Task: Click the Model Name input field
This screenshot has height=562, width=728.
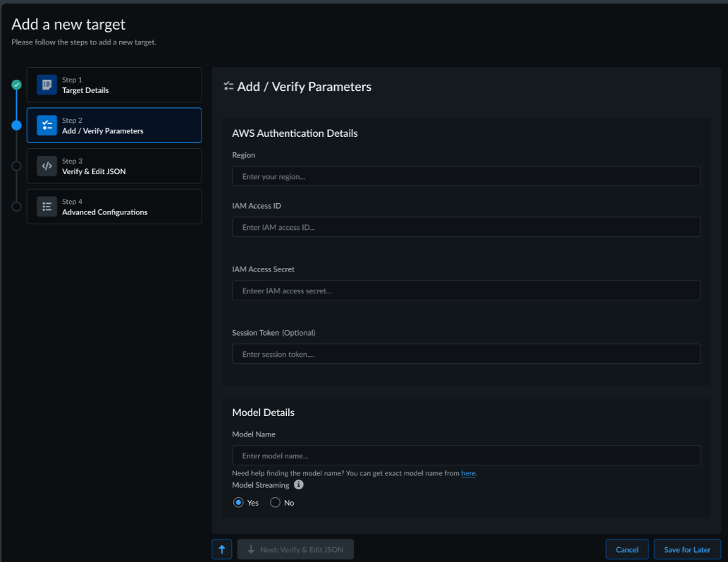Action: (466, 456)
